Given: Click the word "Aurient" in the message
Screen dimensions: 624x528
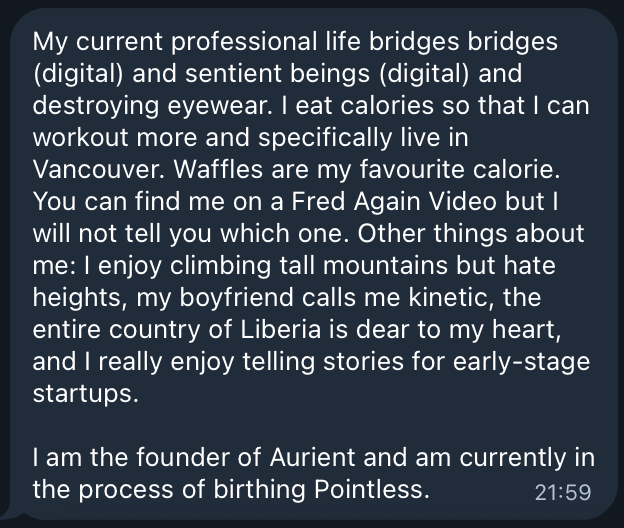Looking at the screenshot, I should click(x=312, y=457).
